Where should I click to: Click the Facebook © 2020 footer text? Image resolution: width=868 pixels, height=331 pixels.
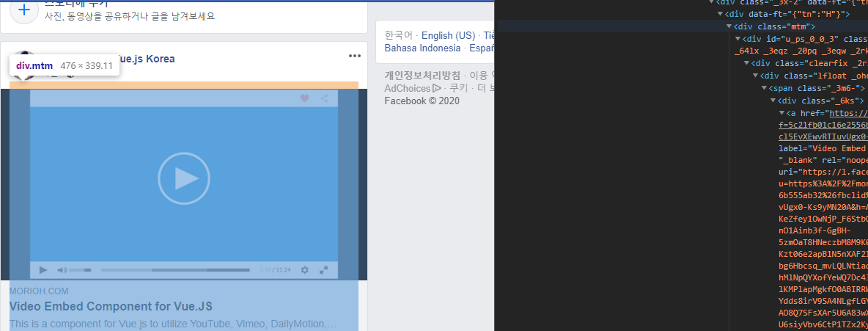tap(422, 101)
